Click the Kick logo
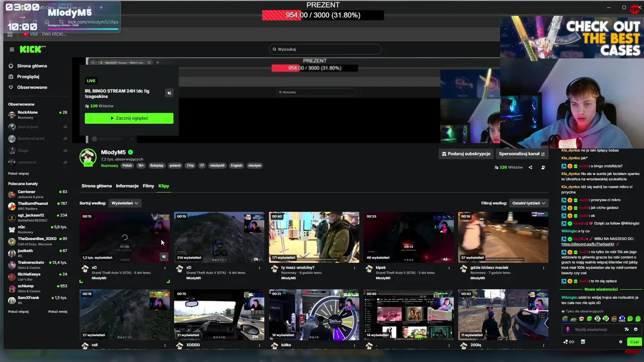 (x=32, y=49)
